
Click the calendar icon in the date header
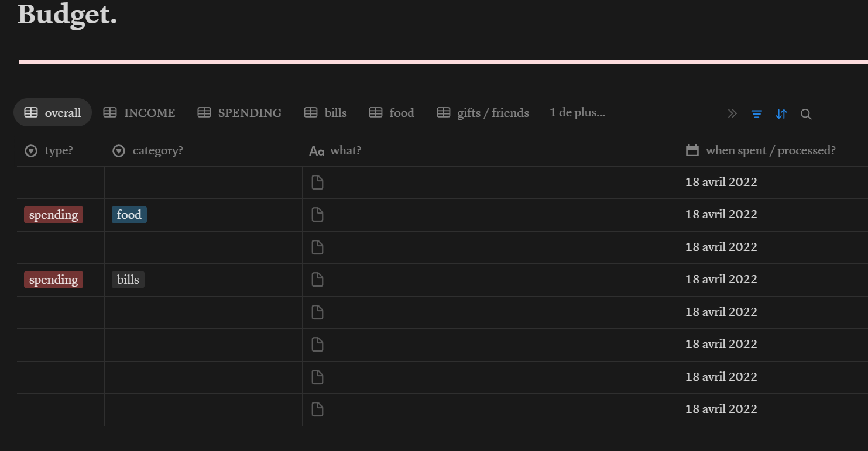(x=692, y=150)
